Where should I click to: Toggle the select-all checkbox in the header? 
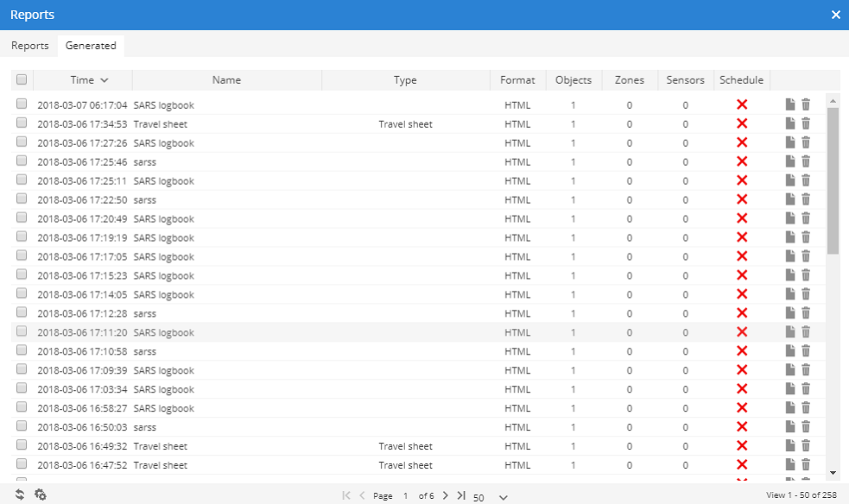22,79
